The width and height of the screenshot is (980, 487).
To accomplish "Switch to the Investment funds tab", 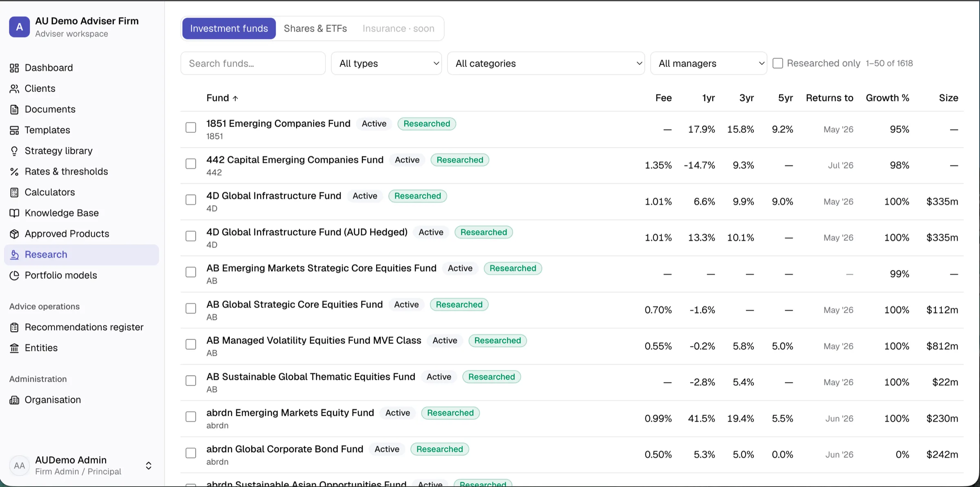I will (x=229, y=29).
